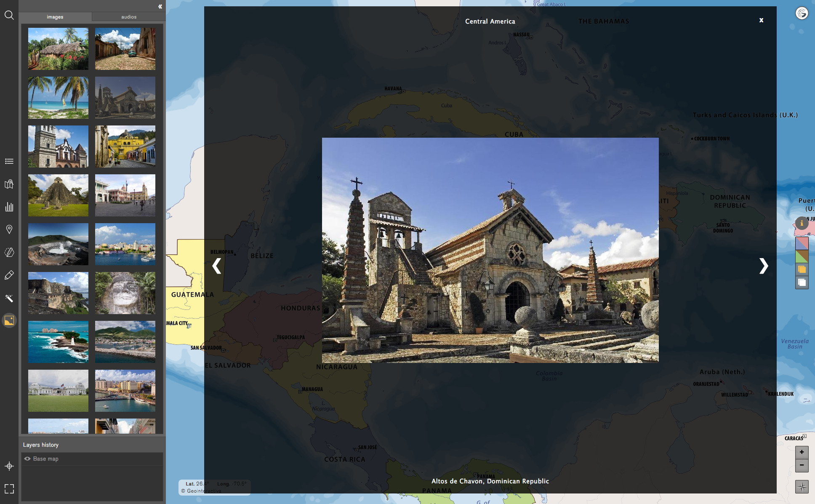Toggle the active image gallery sidebar icon
Viewport: 815px width, 504px height.
pyautogui.click(x=9, y=320)
